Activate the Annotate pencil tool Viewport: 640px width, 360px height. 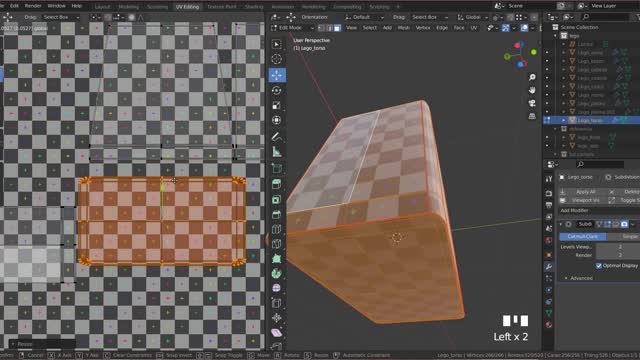[277, 137]
